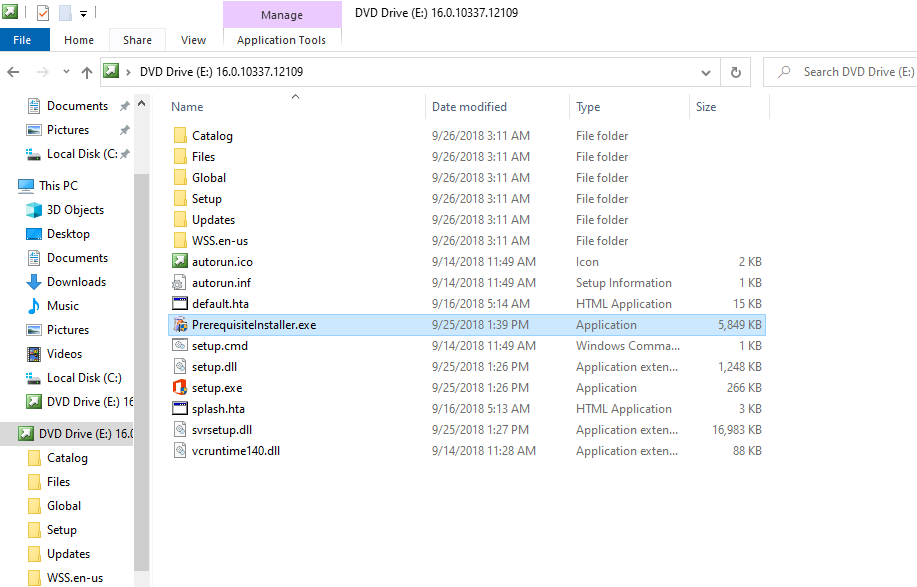The image size is (917, 587).
Task: Select the Setup folder icon in file list
Action: 180,199
